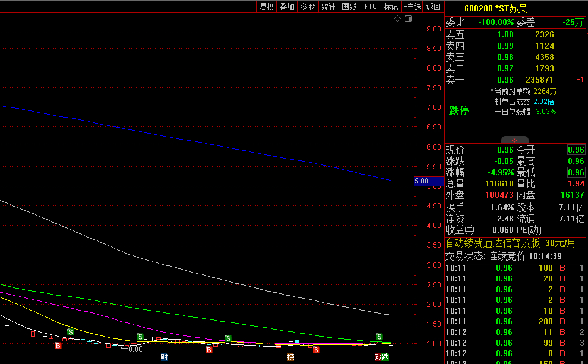Image resolution: width=588 pixels, height=364 pixels.
Task: Click the 换手 1.64% turnover value
Action: [x=502, y=207]
